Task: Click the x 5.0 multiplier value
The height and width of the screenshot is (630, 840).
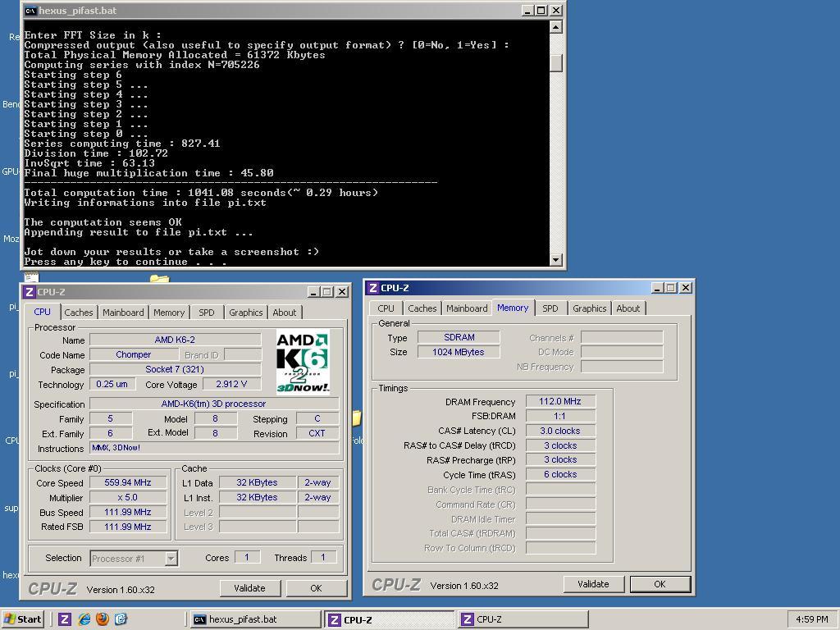Action: click(x=127, y=497)
